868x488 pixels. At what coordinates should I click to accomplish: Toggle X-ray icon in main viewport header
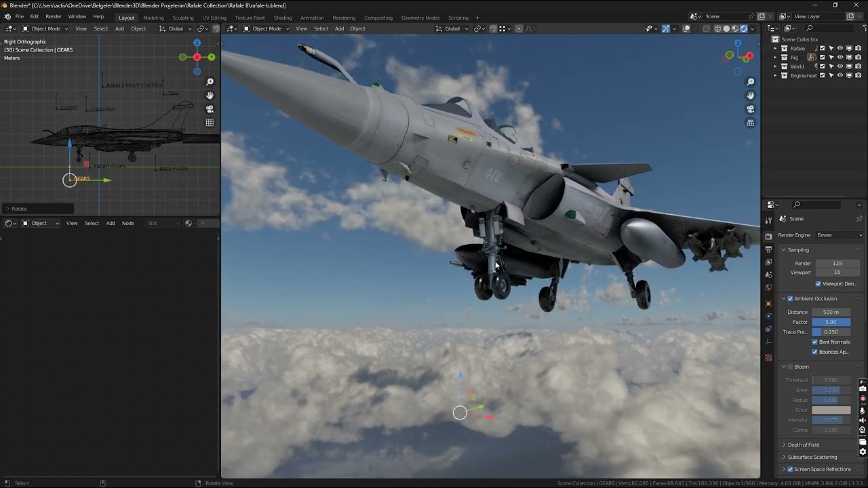(x=706, y=28)
